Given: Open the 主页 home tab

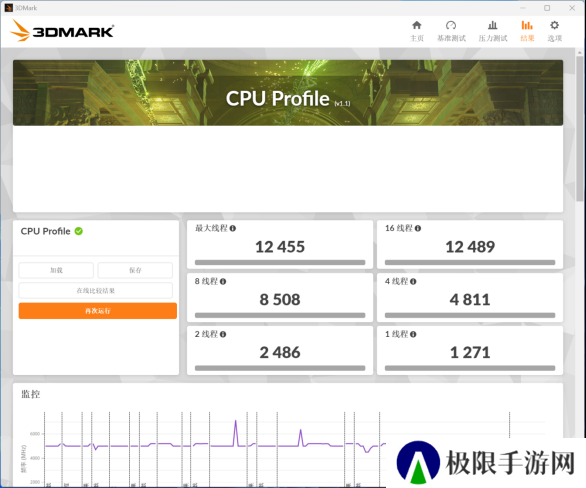Looking at the screenshot, I should coord(417,31).
